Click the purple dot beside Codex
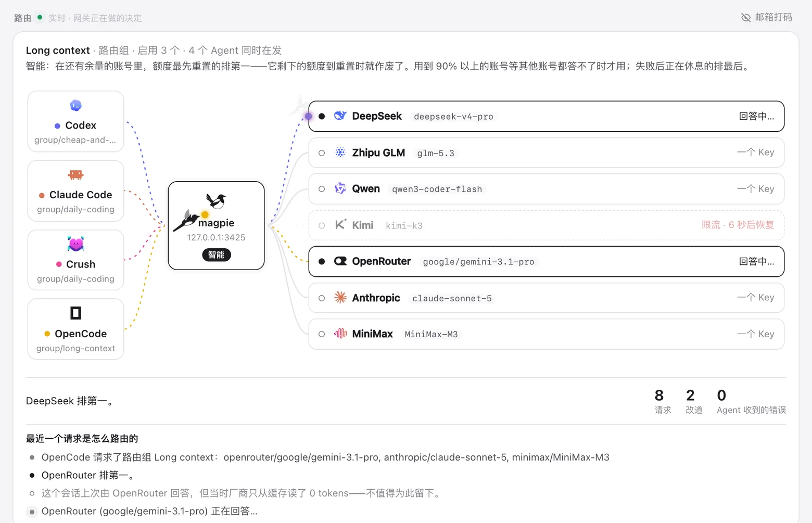This screenshot has width=812, height=523. tap(57, 126)
